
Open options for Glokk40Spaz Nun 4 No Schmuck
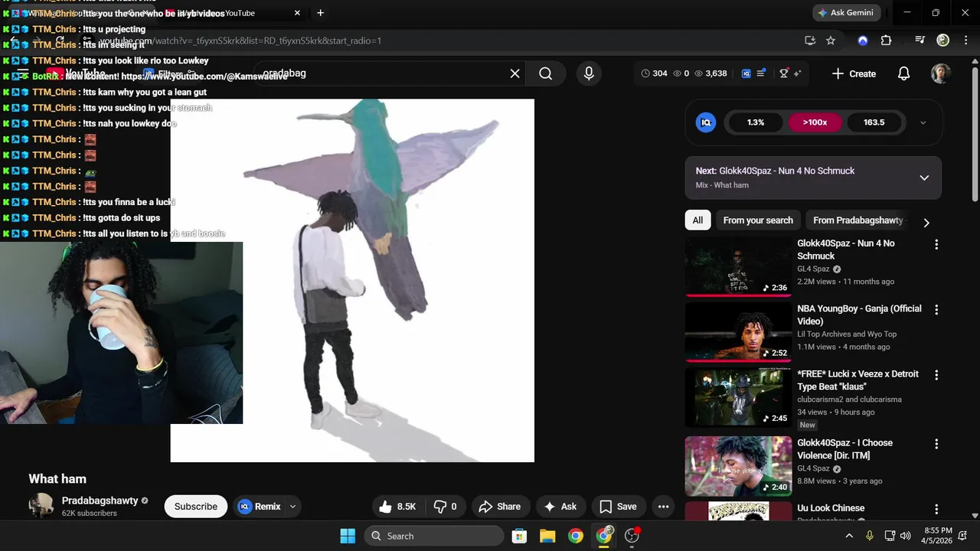coord(936,245)
